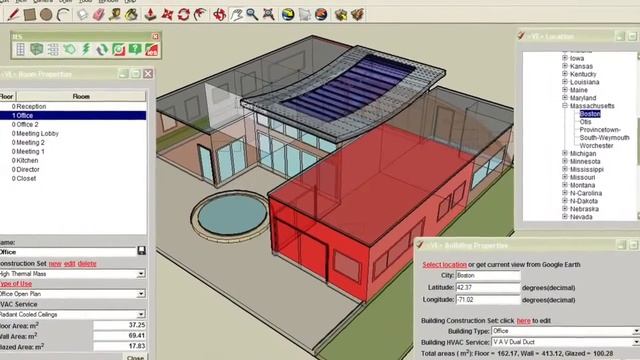
Task: Select the Orbit camera tool
Action: [x=220, y=15]
